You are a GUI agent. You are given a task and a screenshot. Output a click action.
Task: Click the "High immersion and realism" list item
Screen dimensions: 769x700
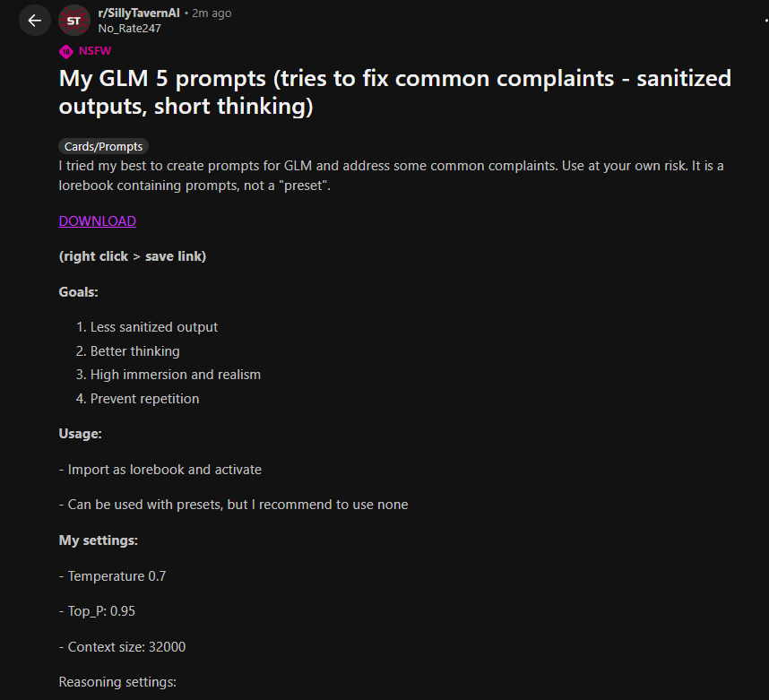tap(176, 375)
